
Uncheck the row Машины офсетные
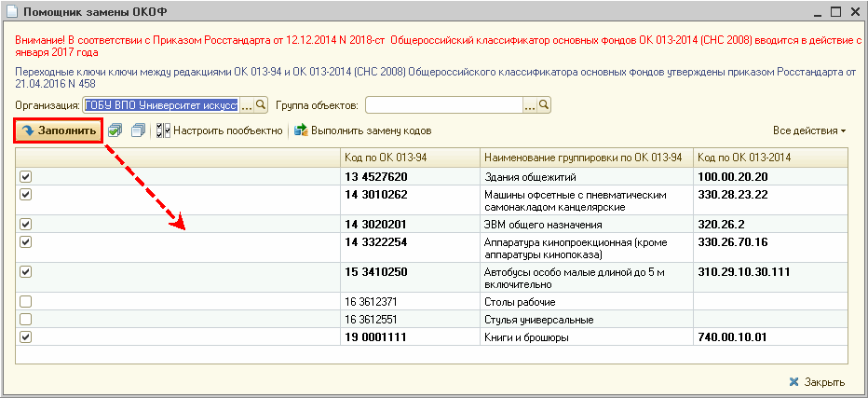[x=25, y=195]
